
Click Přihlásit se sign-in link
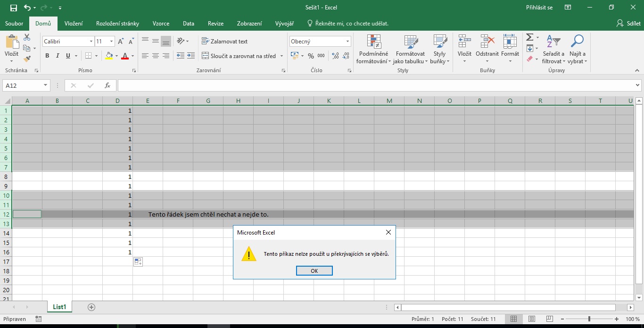[539, 8]
